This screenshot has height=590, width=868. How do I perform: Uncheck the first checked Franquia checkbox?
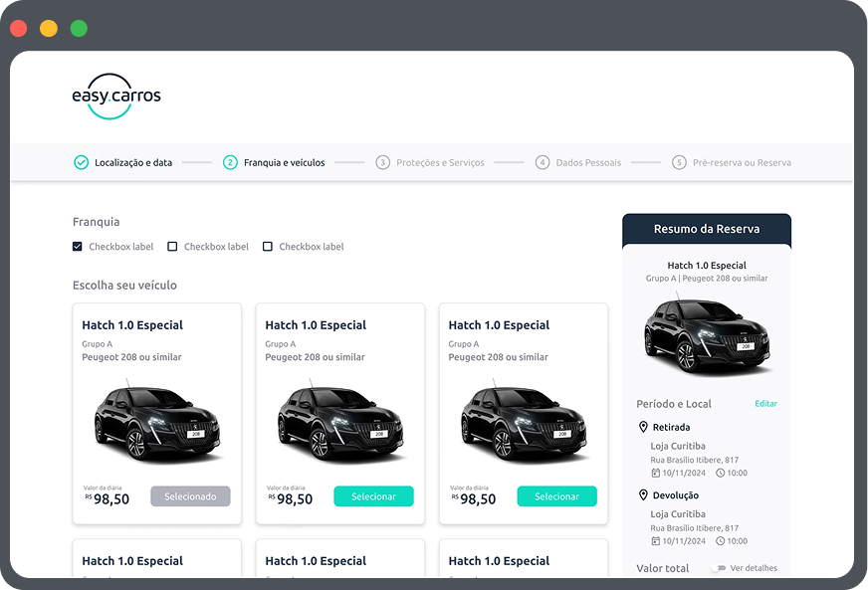pyautogui.click(x=78, y=247)
